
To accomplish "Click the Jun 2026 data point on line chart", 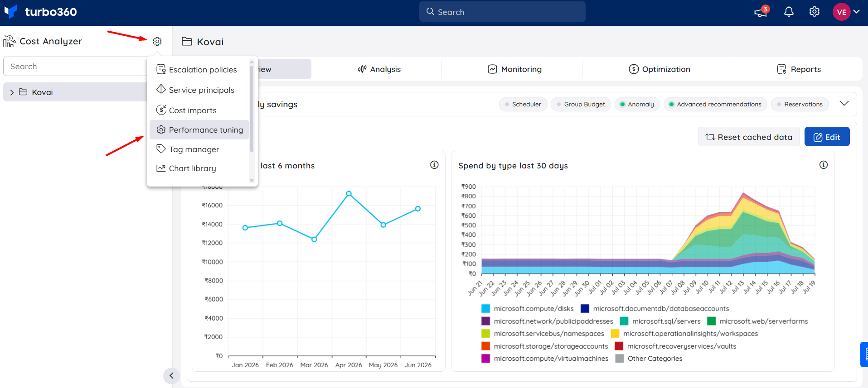I will coord(418,209).
